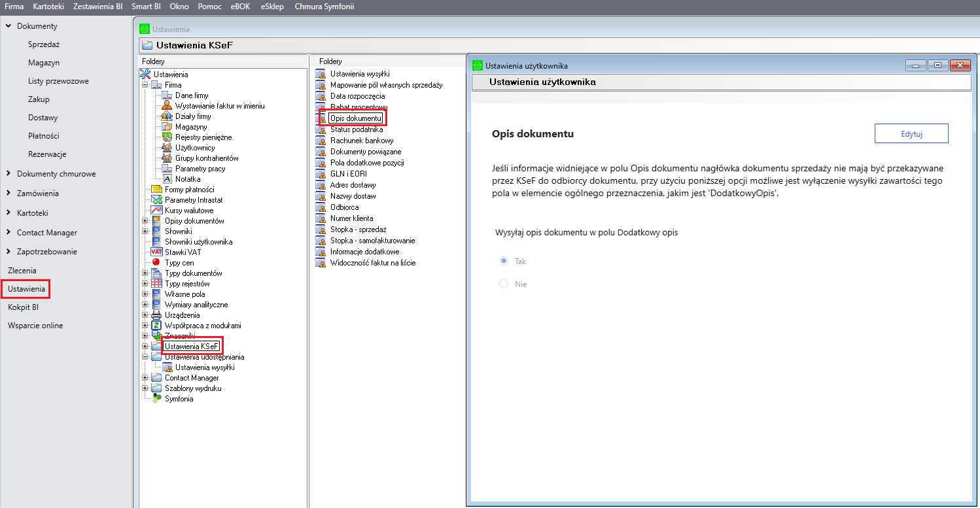The image size is (980, 508).
Task: Click the icon beside Data rozpoczęcia
Action: point(321,96)
